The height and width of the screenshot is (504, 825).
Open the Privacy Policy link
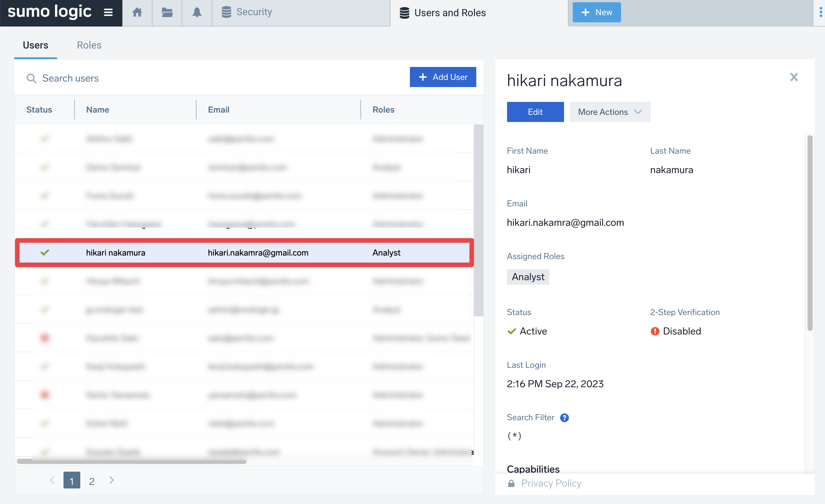(551, 483)
